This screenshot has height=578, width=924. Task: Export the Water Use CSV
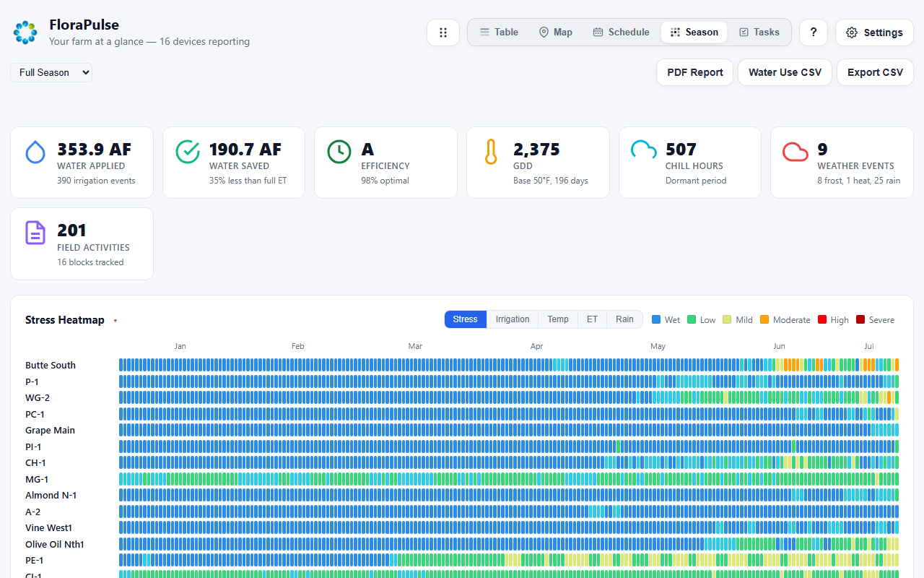785,72
